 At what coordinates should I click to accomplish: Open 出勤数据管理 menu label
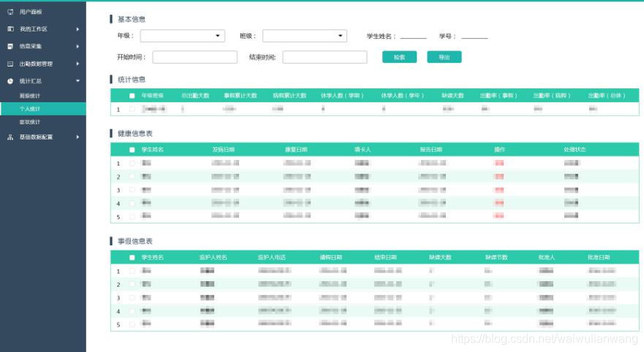[x=36, y=64]
